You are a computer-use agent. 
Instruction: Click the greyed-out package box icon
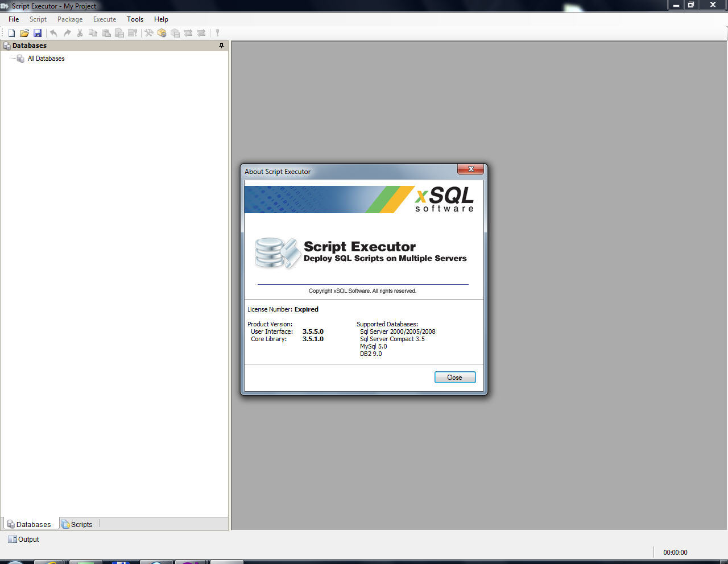click(175, 33)
